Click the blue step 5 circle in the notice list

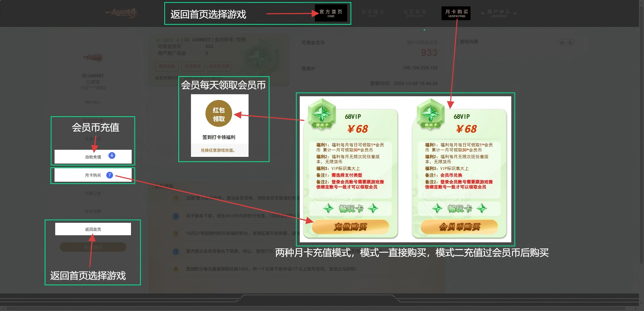(x=176, y=269)
